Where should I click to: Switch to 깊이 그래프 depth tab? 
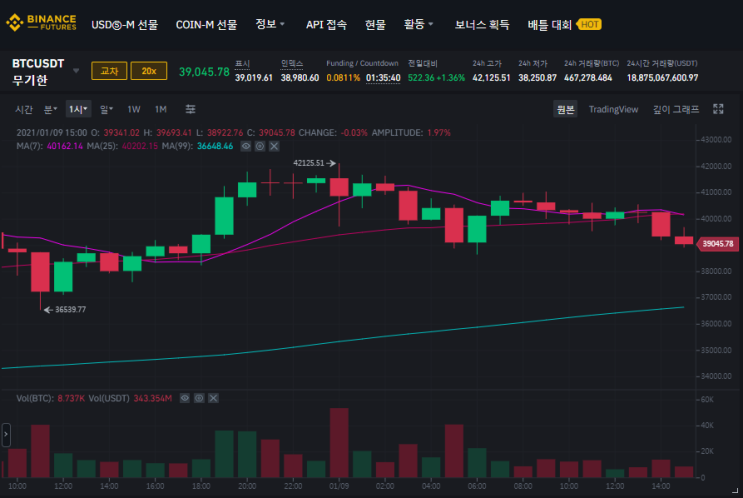pyautogui.click(x=676, y=109)
